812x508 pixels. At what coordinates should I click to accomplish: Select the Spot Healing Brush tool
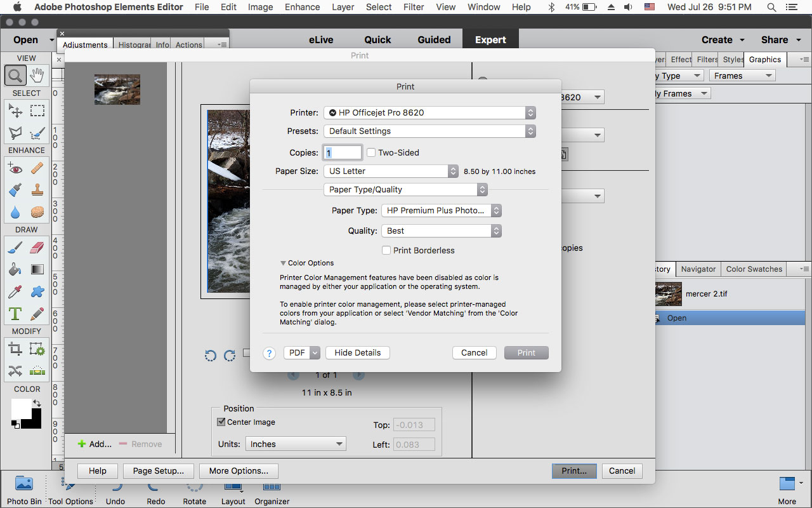tap(37, 168)
